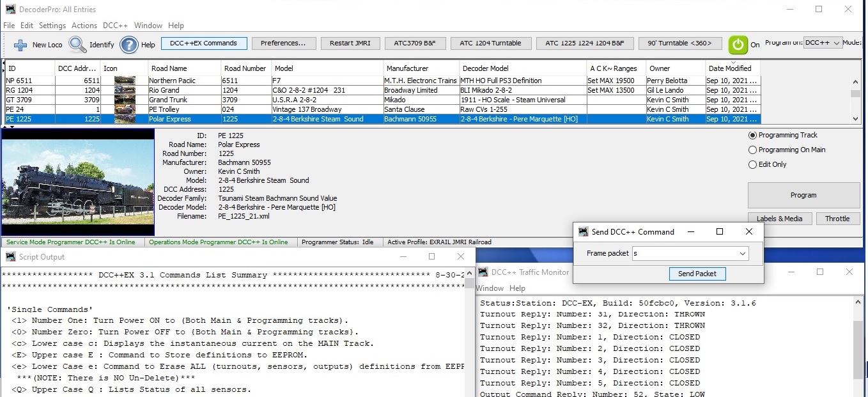
Task: Click the Polar Express row icon thumbnail
Action: 125,119
